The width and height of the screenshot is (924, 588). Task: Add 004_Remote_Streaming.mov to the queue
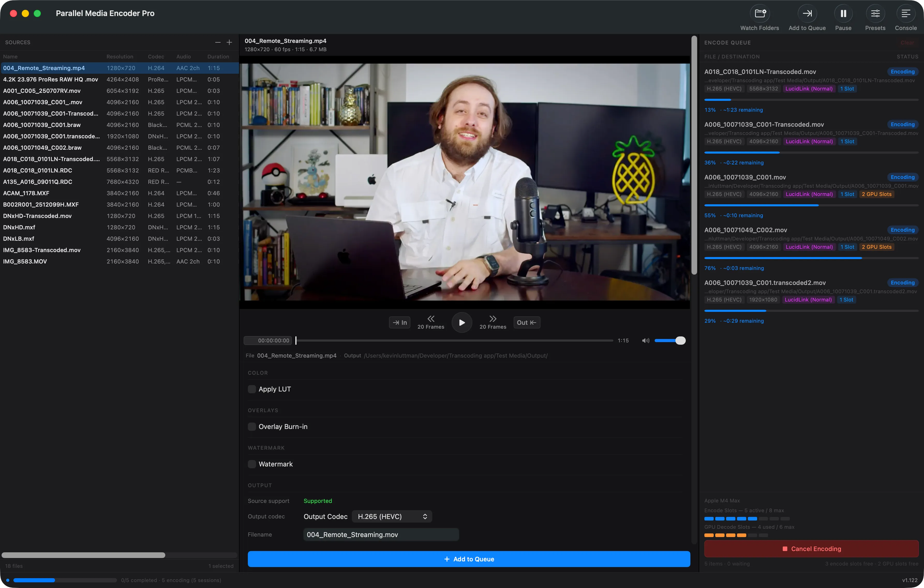point(468,559)
